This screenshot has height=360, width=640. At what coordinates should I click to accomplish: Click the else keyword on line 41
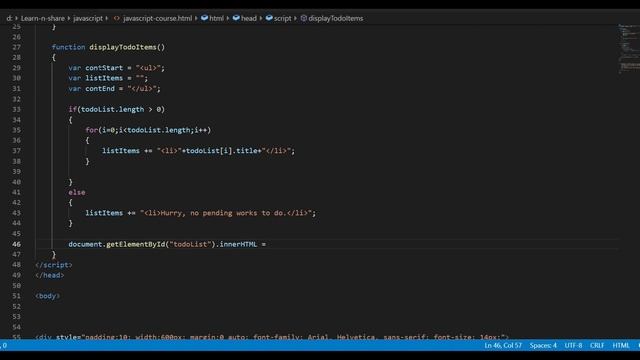pyautogui.click(x=77, y=192)
